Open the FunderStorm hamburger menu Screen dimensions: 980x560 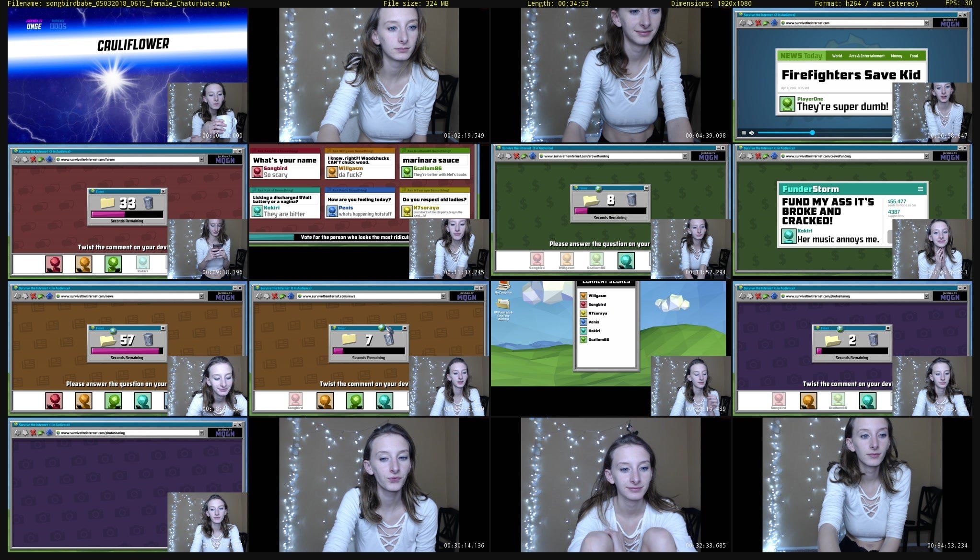[920, 189]
